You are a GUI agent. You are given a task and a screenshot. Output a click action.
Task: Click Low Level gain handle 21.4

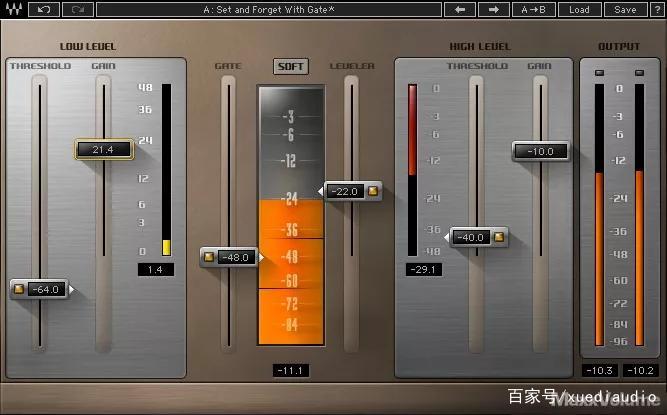(x=104, y=149)
